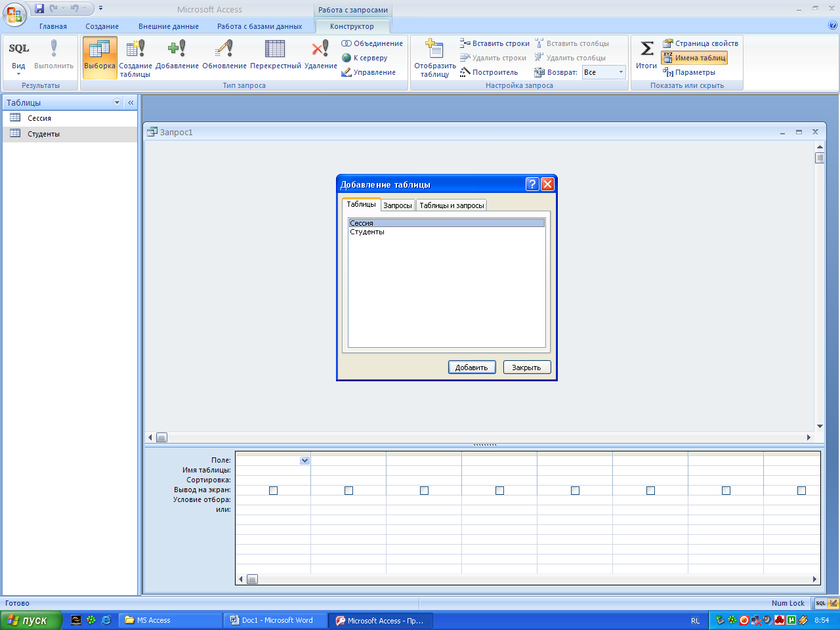Select Сессия in the dialog list
This screenshot has height=630, width=840.
coord(447,223)
